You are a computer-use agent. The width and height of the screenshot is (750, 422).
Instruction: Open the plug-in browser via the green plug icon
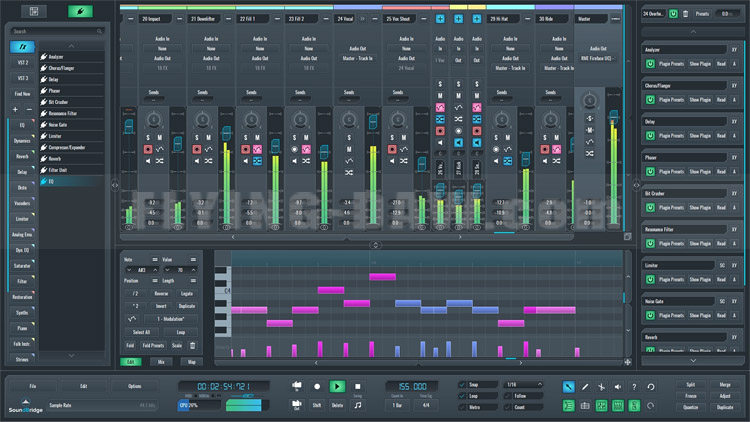80,11
